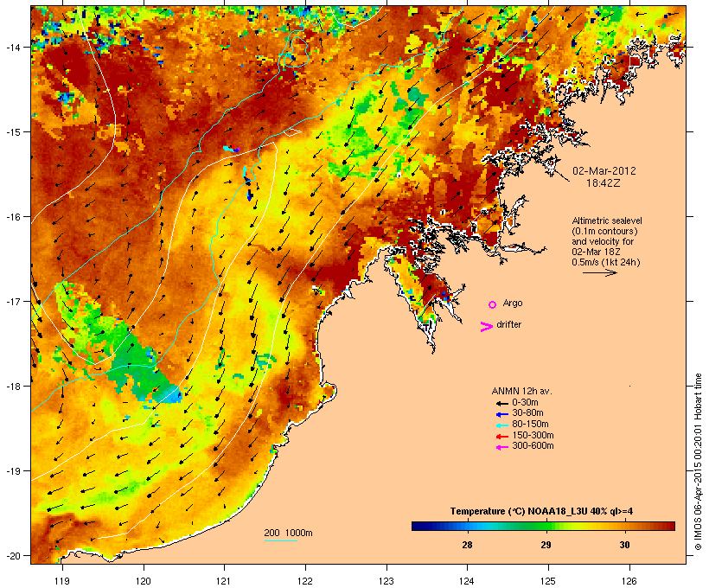The width and height of the screenshot is (709, 588).
Task: Click the longitude axis label 121
Action: click(x=224, y=581)
